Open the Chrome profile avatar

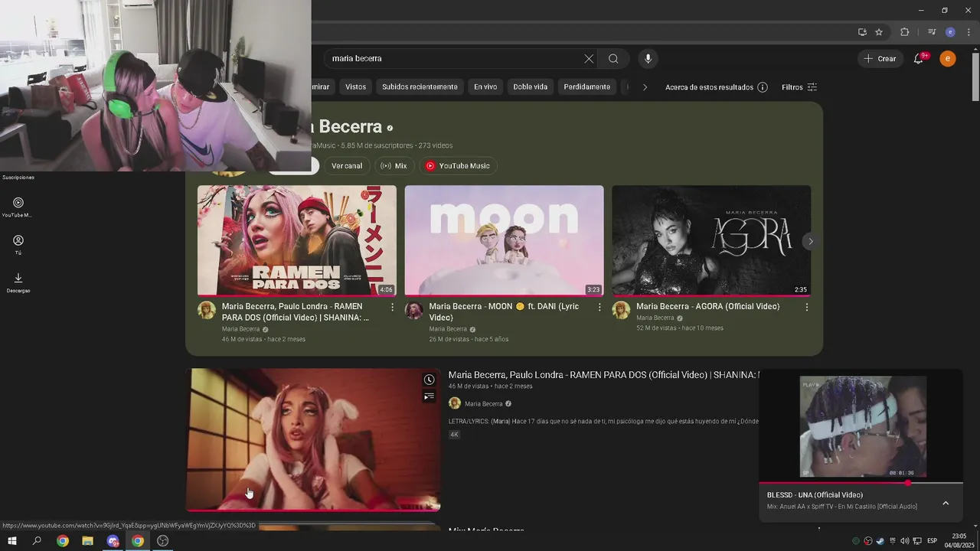coord(950,32)
